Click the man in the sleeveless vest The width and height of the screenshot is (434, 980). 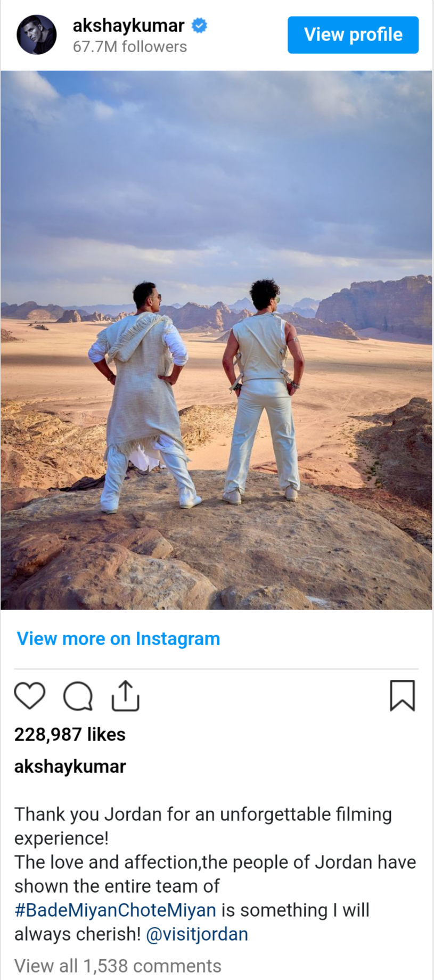pyautogui.click(x=264, y=391)
